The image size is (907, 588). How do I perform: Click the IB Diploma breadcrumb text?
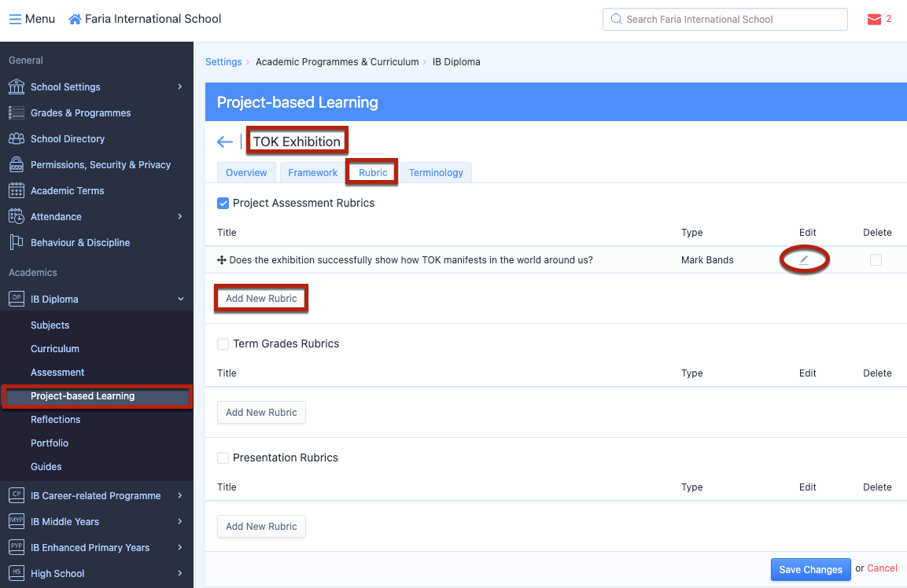point(456,62)
